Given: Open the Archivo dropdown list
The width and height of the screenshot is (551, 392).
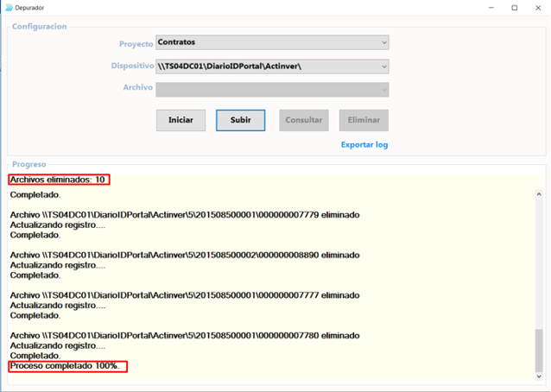Looking at the screenshot, I should 272,89.
